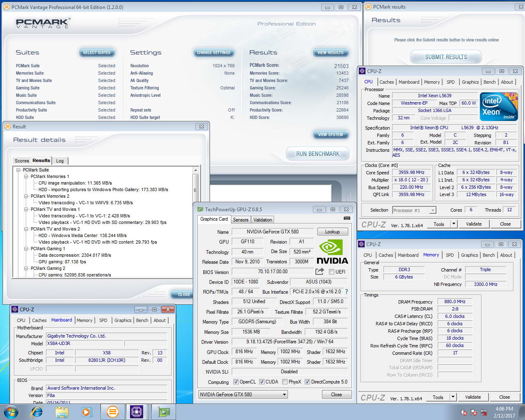Open the Windows Start button
The height and width of the screenshot is (420, 525).
(x=10, y=412)
